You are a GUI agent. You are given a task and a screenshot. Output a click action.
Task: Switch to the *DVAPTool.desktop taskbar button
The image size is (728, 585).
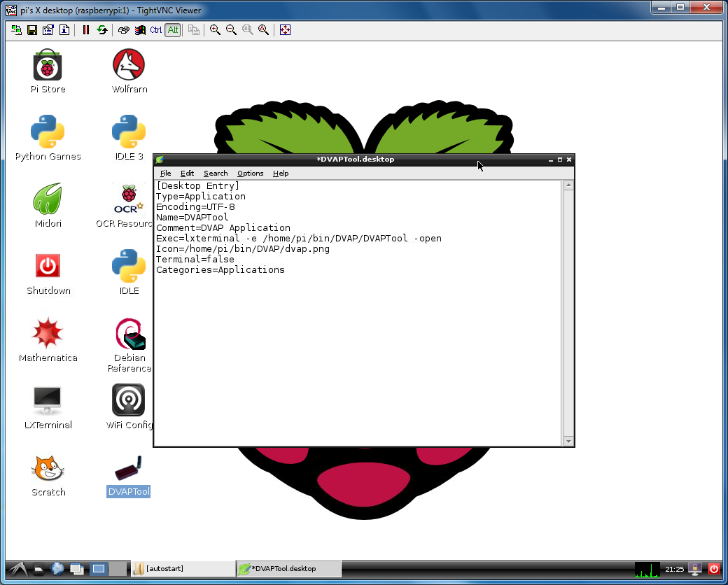point(289,569)
